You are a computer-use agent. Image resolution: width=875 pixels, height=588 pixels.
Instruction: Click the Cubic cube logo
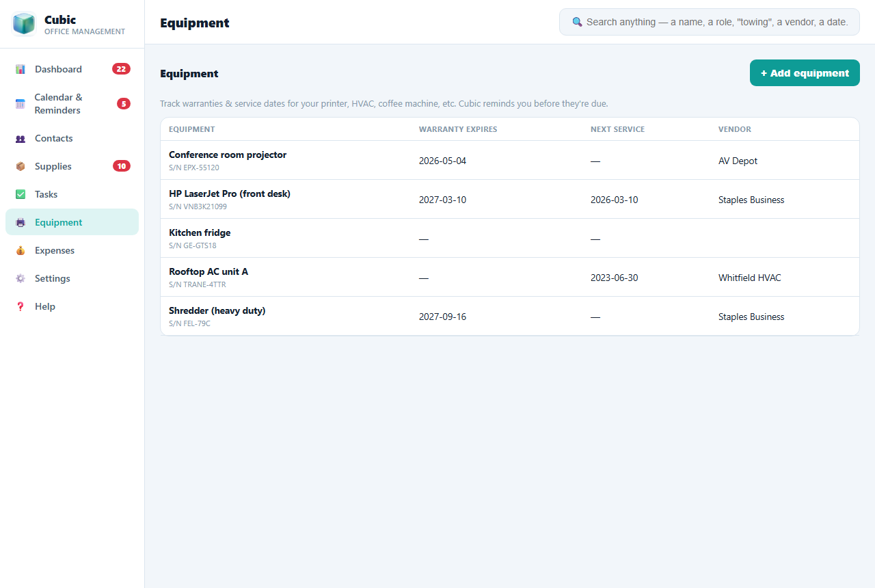[24, 24]
